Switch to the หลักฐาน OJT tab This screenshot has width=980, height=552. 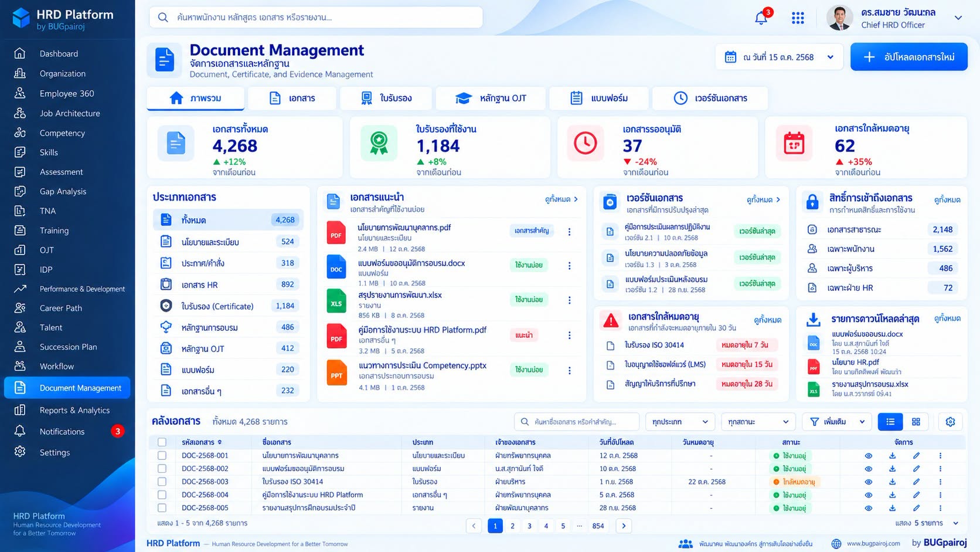coord(491,98)
